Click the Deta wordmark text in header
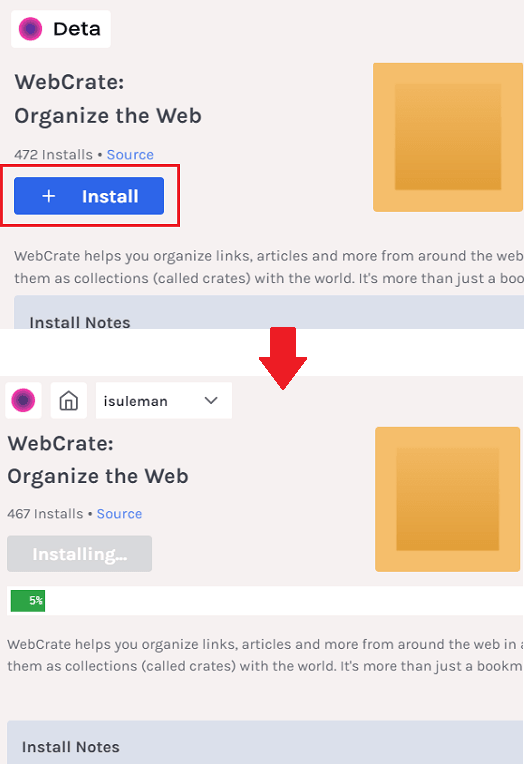The width and height of the screenshot is (524, 764). point(77,29)
